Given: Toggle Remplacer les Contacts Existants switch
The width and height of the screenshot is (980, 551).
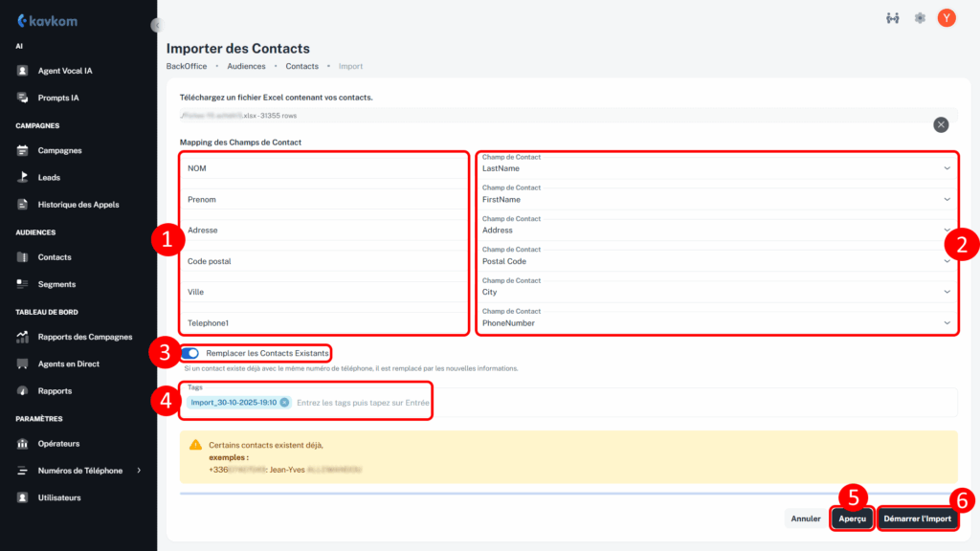Looking at the screenshot, I should pos(189,353).
